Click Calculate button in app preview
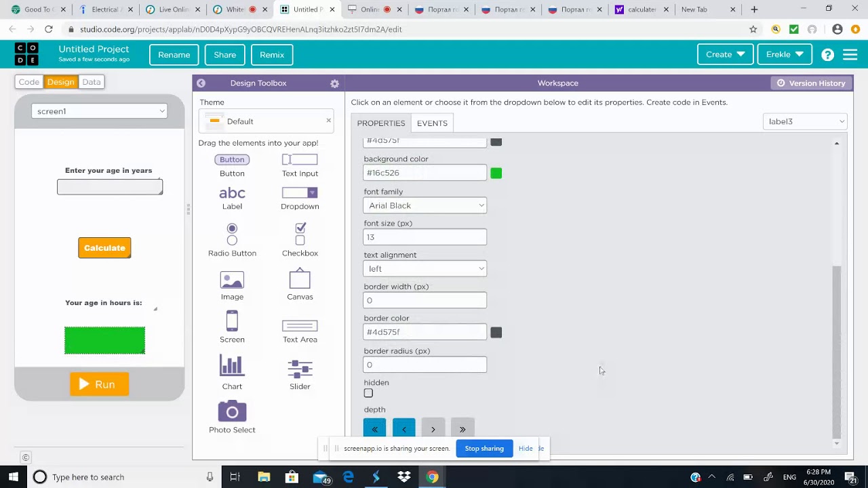The width and height of the screenshot is (868, 488). point(104,248)
